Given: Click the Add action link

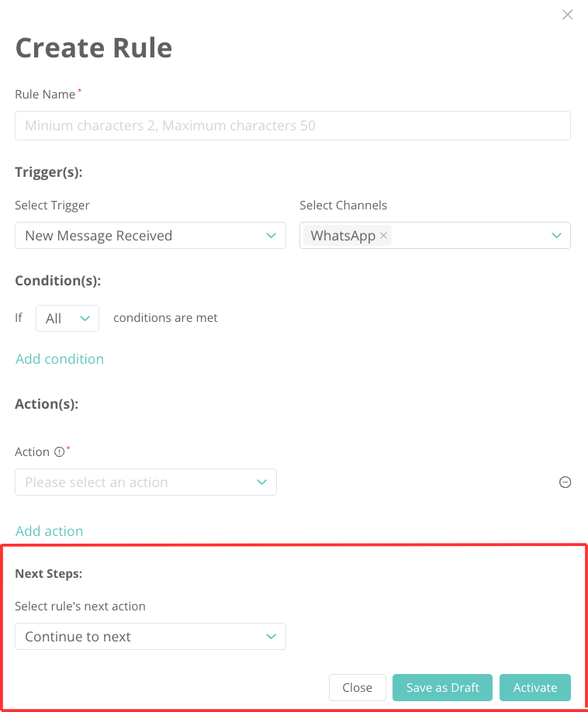Looking at the screenshot, I should click(50, 531).
